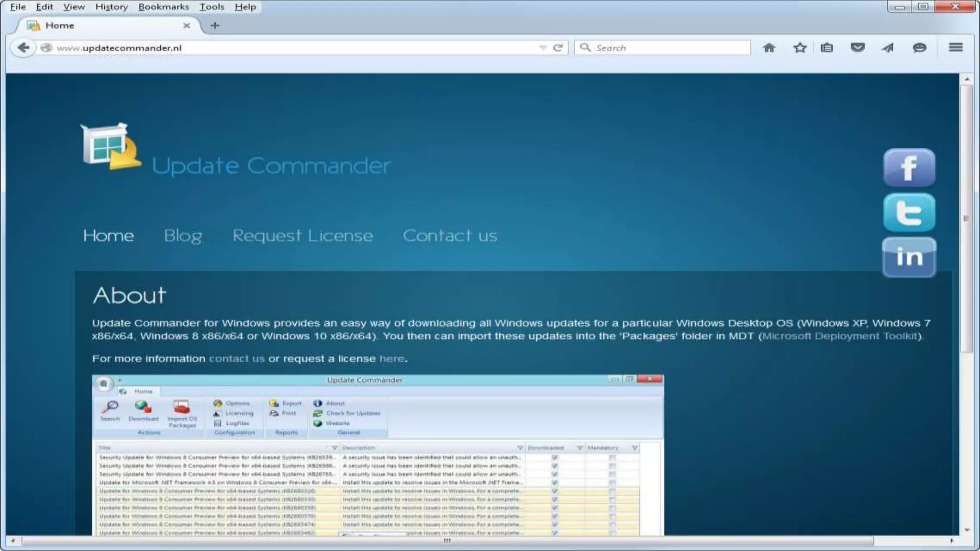Click Import OS Packages icon in ribbon
This screenshot has height=551, width=980.
pyautogui.click(x=182, y=407)
